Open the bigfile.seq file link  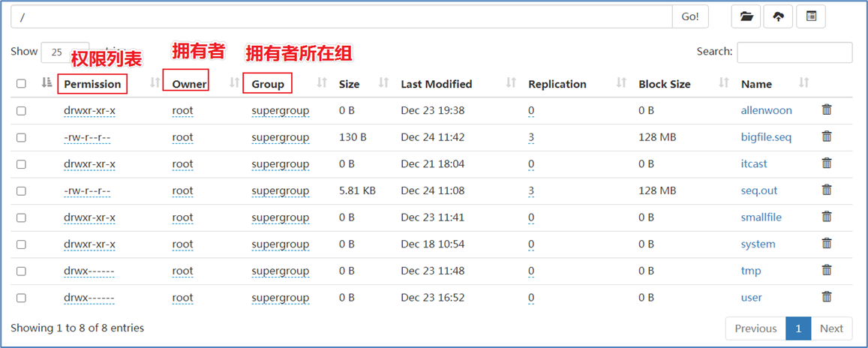point(766,136)
